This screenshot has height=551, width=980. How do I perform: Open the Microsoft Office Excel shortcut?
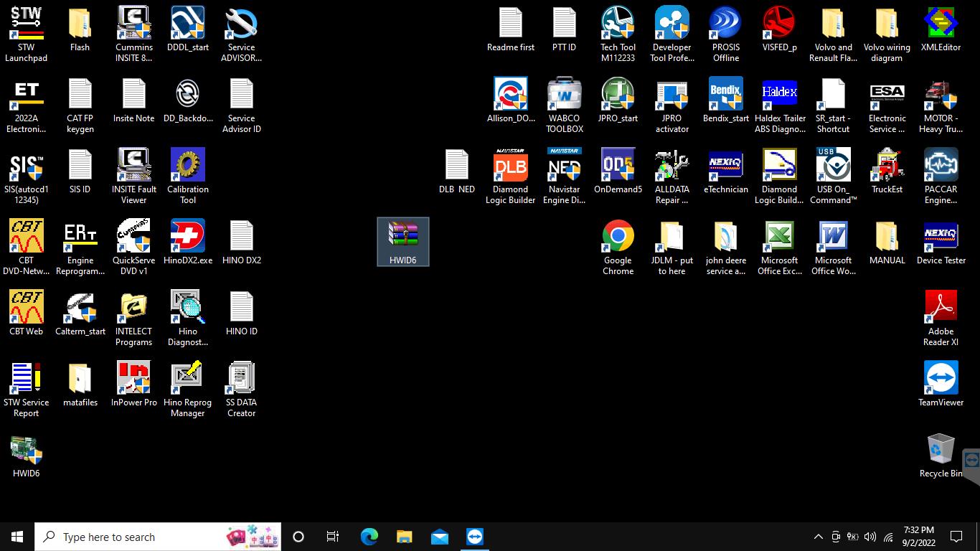pyautogui.click(x=780, y=248)
